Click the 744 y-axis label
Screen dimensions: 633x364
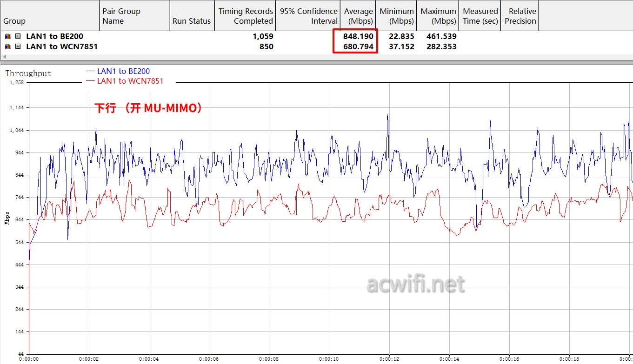(x=19, y=197)
